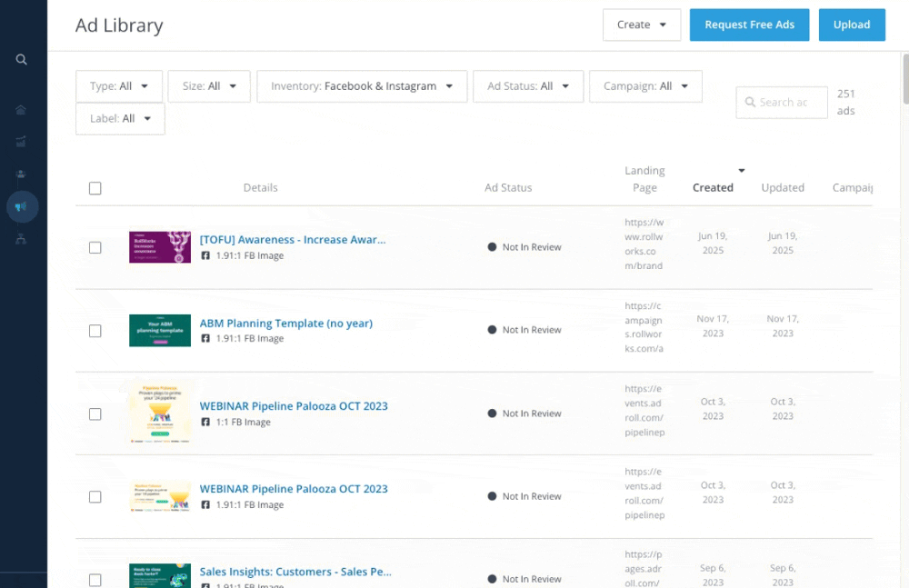Click the Facebook icon under ABM Planning Template
This screenshot has height=588, width=909.
click(x=205, y=339)
